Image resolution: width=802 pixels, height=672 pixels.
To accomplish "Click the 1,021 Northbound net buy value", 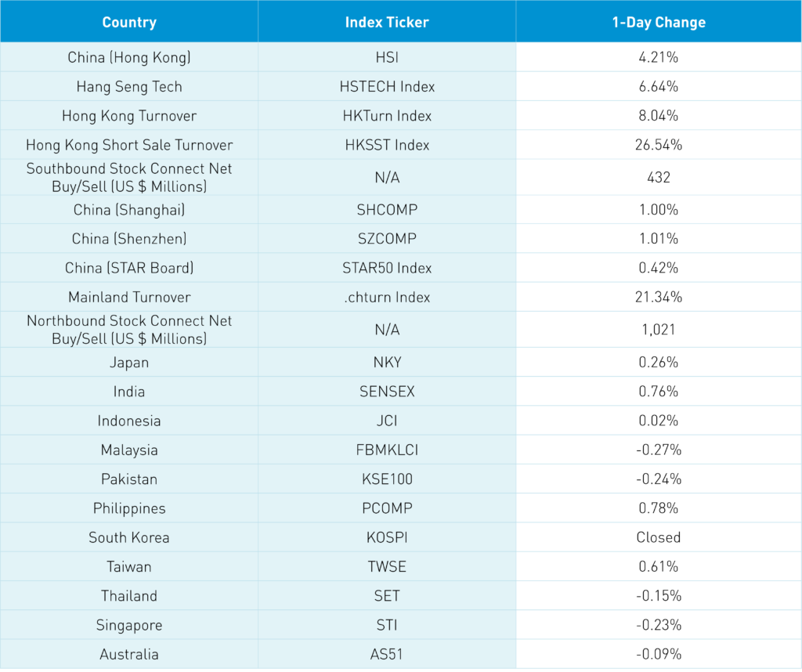I will click(659, 330).
